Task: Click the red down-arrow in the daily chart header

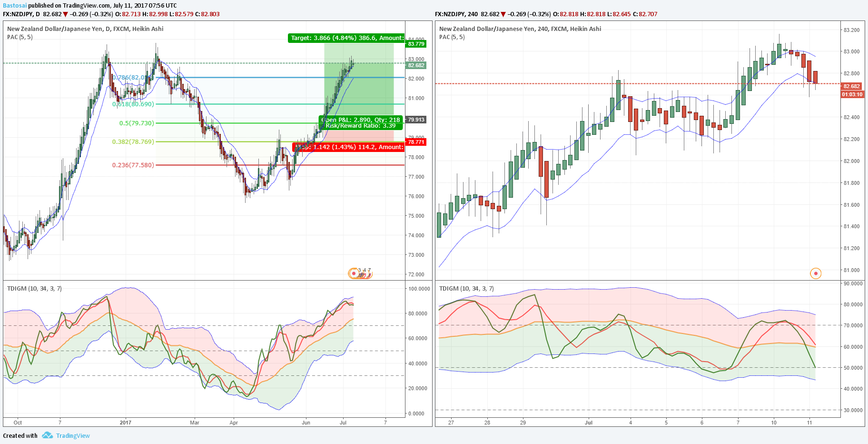Action: click(x=66, y=14)
